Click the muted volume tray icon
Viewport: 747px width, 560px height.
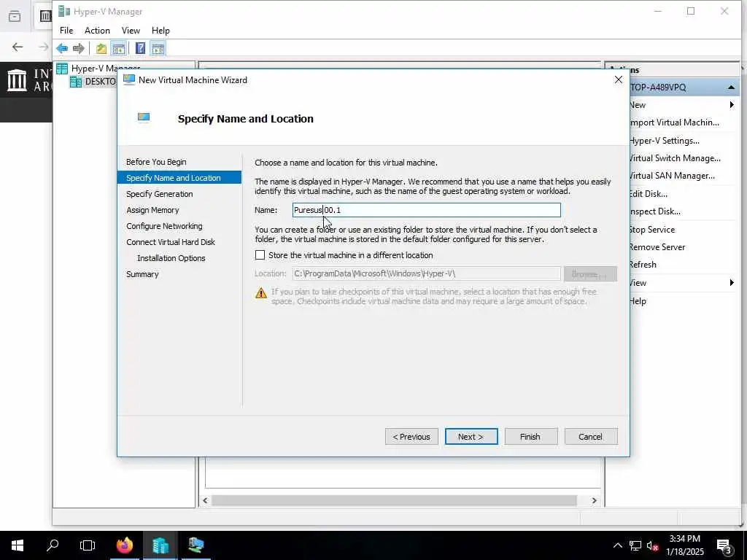[x=653, y=545]
